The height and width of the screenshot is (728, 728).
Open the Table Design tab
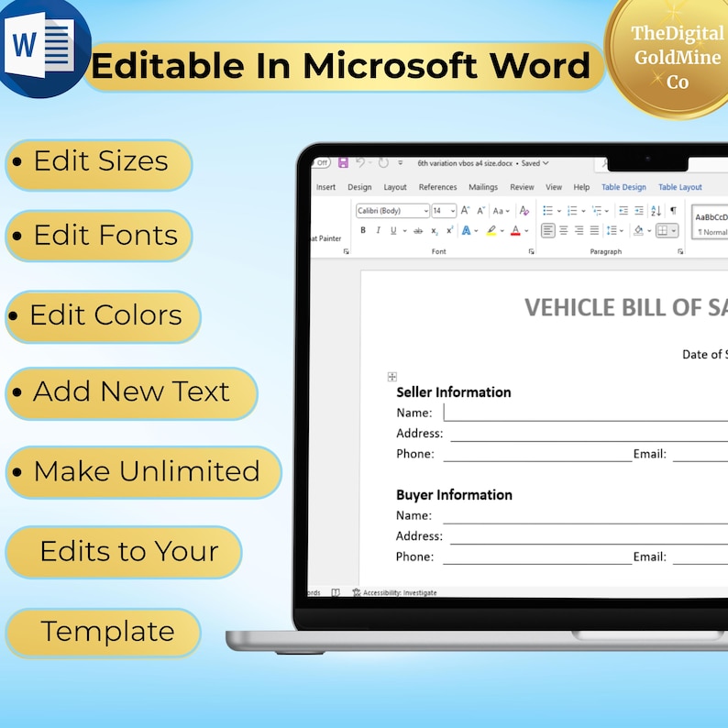click(x=623, y=187)
